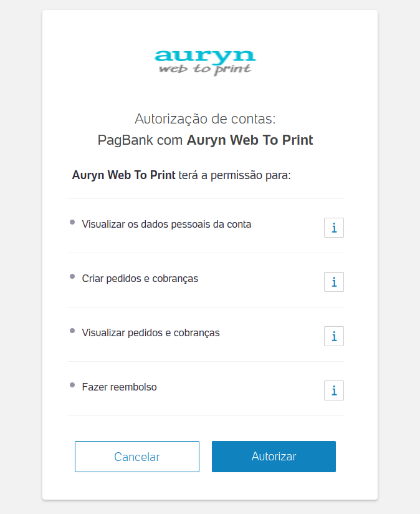Click the gray web to print tagline

pyautogui.click(x=205, y=69)
